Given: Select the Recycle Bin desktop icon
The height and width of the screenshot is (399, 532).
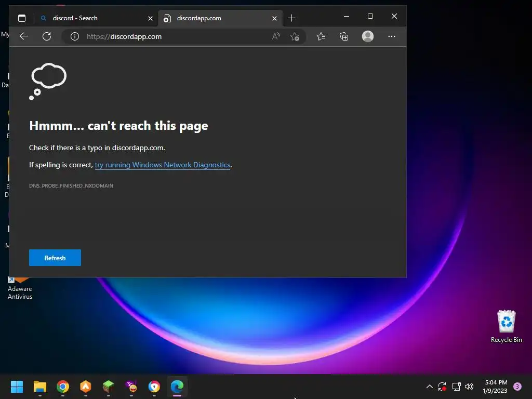Looking at the screenshot, I should pyautogui.click(x=506, y=326).
